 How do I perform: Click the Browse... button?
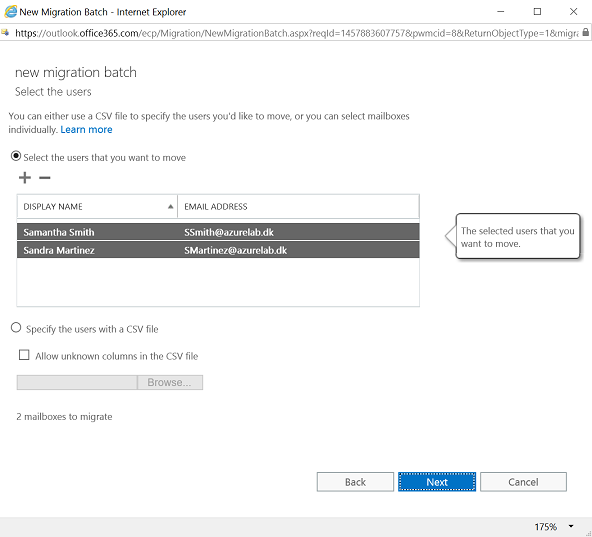click(170, 382)
